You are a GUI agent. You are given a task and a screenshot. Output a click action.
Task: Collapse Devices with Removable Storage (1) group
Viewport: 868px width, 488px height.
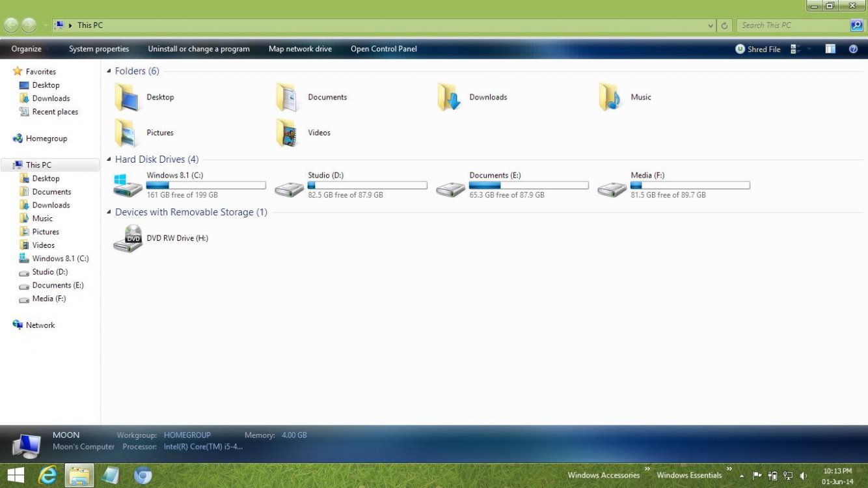(x=109, y=213)
